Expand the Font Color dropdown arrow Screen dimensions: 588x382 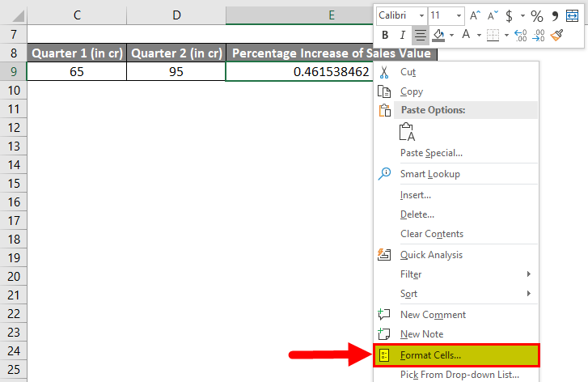tap(479, 36)
